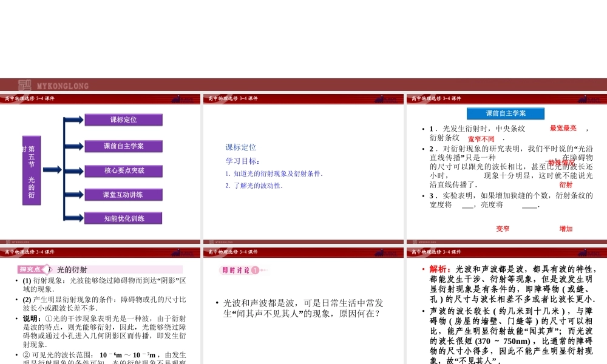Image resolution: width=607 pixels, height=364 pixels.
Task: Click the MYKONGLONG logo icon in banner
Action: click(24, 86)
